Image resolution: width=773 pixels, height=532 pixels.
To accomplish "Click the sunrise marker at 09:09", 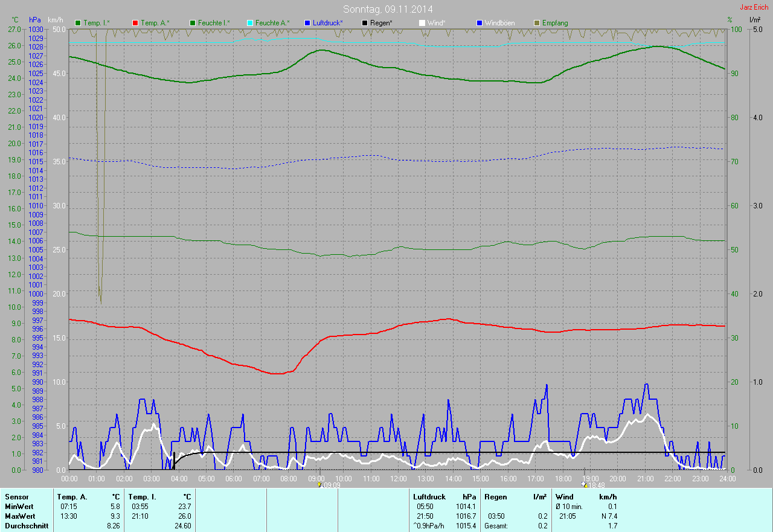I will tap(319, 484).
